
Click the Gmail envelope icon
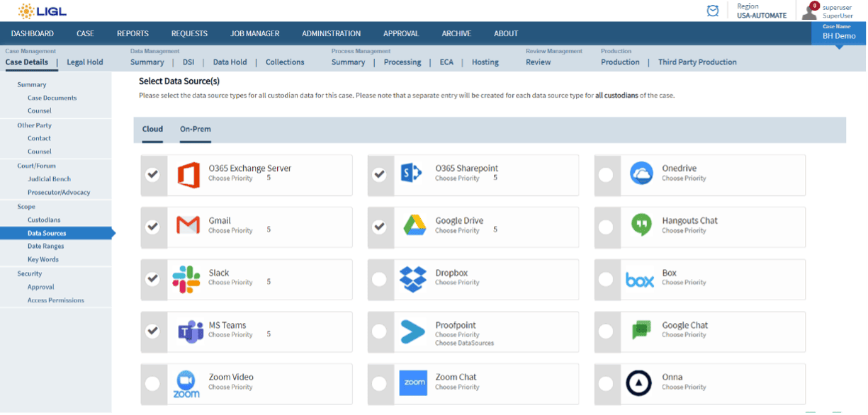click(188, 226)
